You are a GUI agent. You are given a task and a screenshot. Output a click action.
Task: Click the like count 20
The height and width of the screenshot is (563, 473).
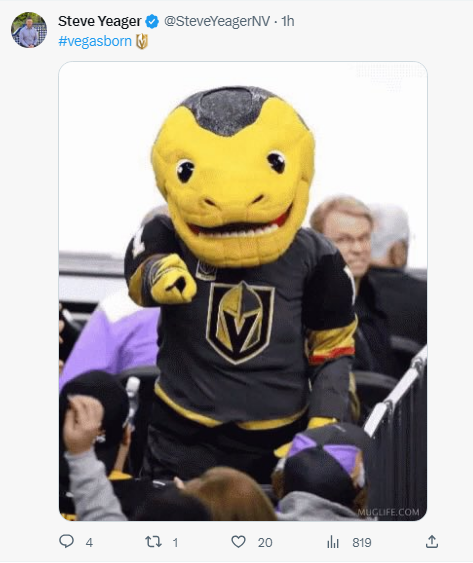265,542
